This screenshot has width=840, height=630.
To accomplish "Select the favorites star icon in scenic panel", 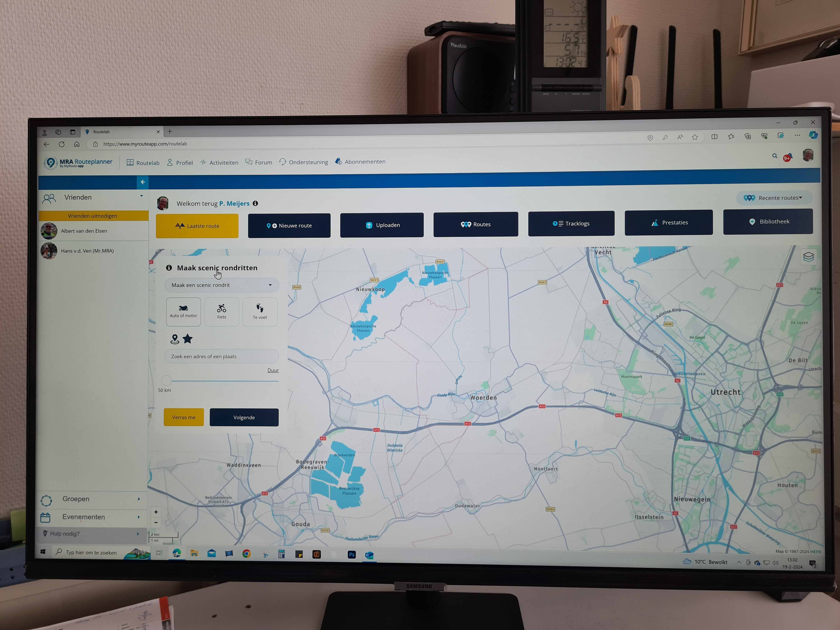I will tap(187, 338).
